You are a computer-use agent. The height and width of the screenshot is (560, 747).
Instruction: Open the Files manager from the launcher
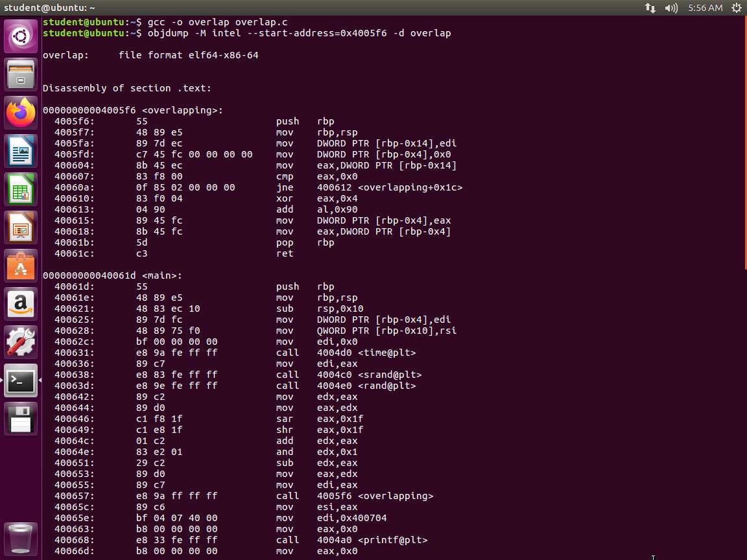[x=21, y=75]
